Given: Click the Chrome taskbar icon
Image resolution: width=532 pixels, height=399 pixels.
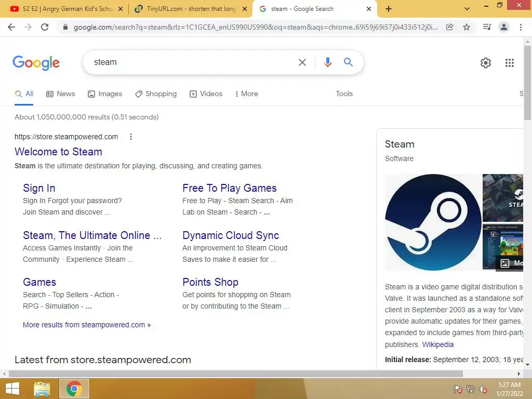Looking at the screenshot, I should point(74,389).
